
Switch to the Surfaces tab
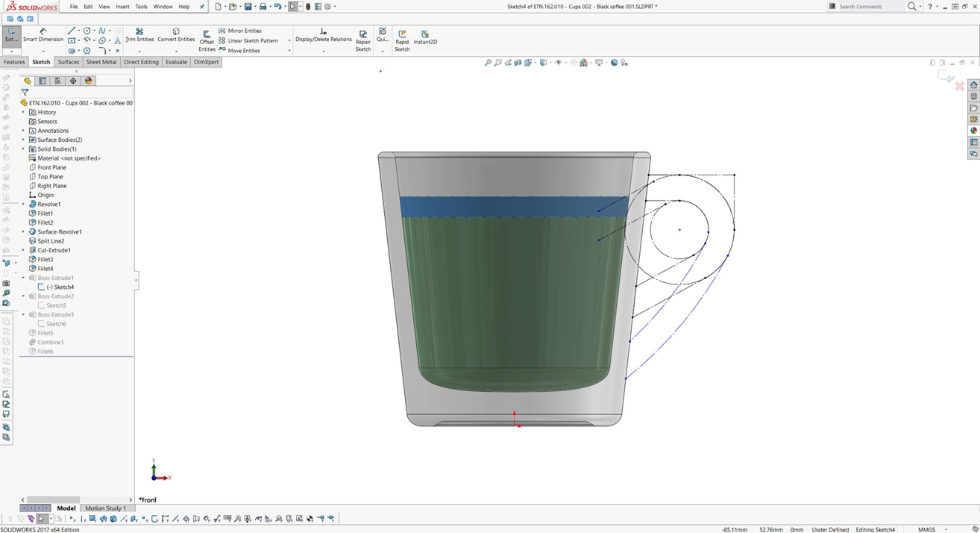[x=69, y=62]
